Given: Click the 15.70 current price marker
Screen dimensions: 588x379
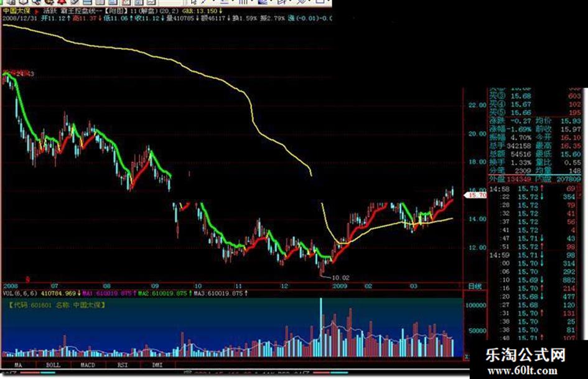Looking at the screenshot, I should click(475, 195).
